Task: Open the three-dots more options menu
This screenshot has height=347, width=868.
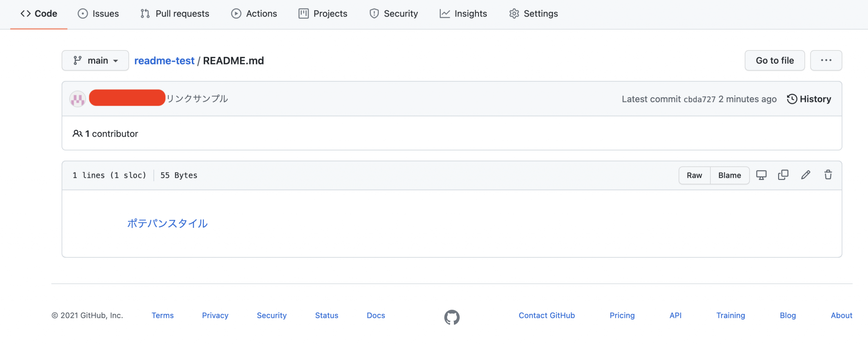Action: tap(826, 60)
